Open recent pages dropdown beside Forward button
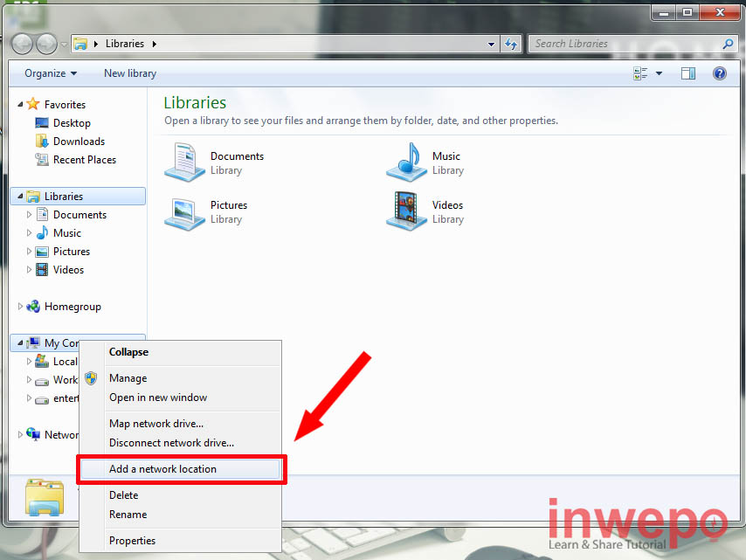This screenshot has width=746, height=560. 64,45
